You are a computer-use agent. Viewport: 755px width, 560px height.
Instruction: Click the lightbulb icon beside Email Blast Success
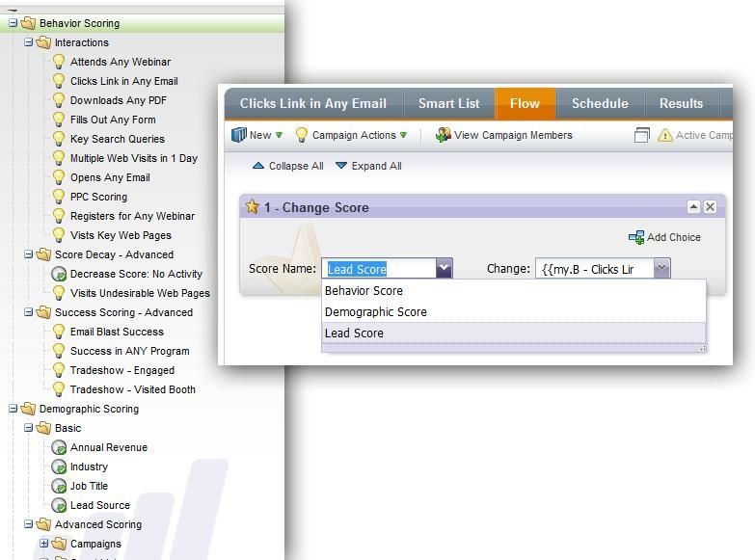59,332
